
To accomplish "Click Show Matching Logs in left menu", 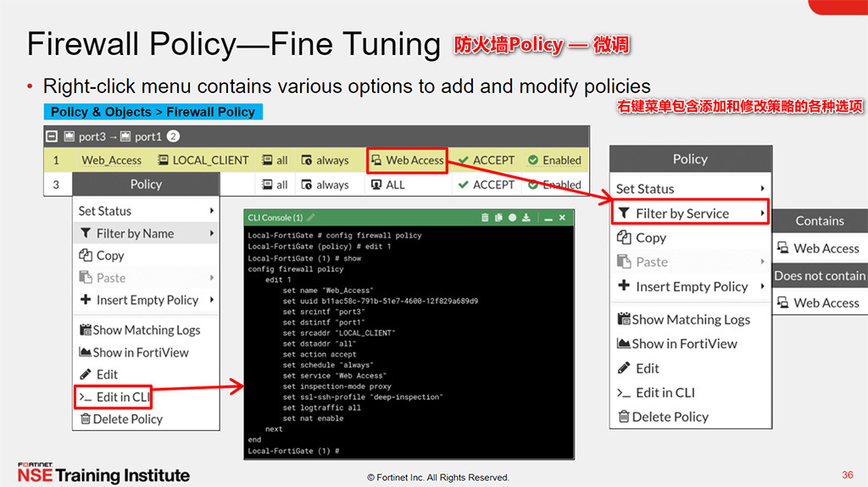I will tap(146, 329).
